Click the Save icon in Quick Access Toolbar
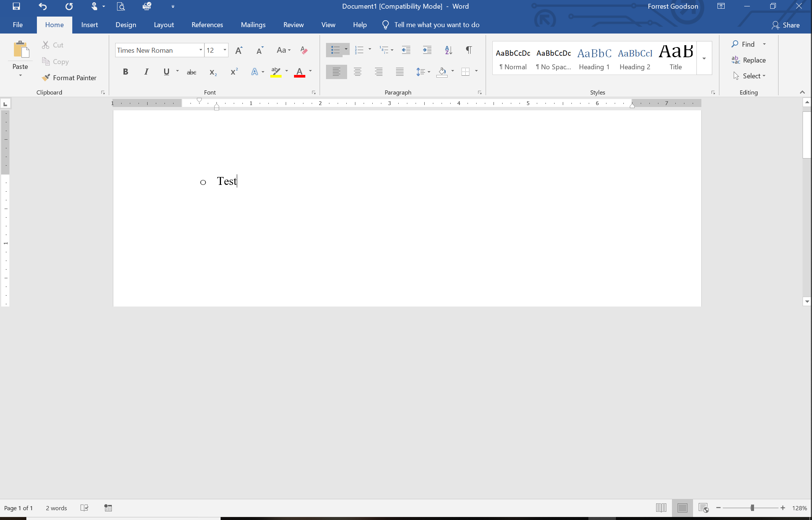The image size is (812, 520). point(16,6)
